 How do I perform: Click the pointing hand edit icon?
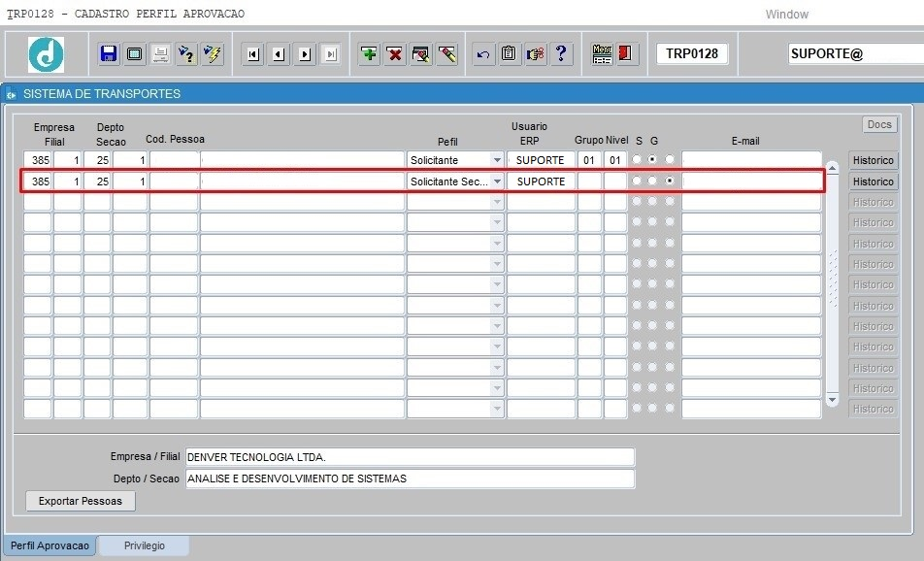tap(535, 54)
